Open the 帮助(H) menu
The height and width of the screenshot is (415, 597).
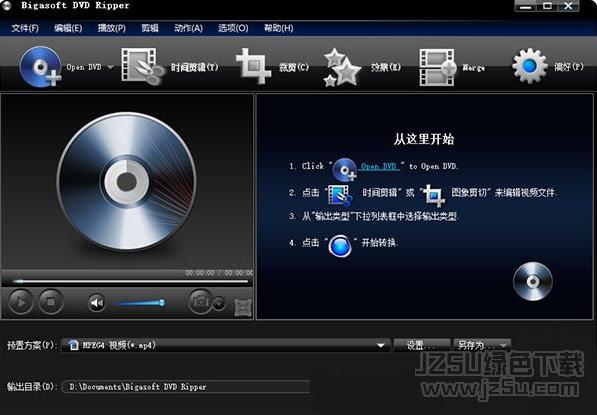pos(279,28)
